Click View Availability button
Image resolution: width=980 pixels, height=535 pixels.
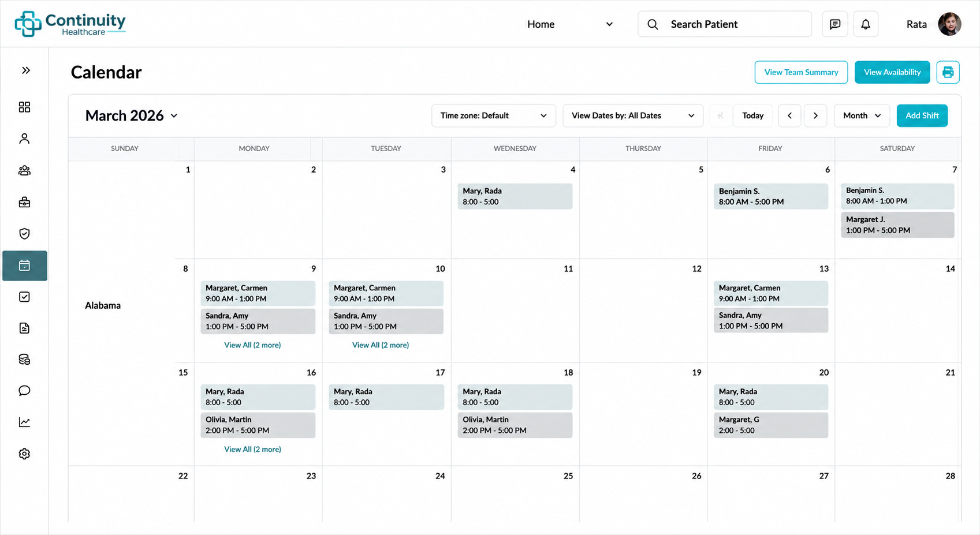pyautogui.click(x=892, y=72)
